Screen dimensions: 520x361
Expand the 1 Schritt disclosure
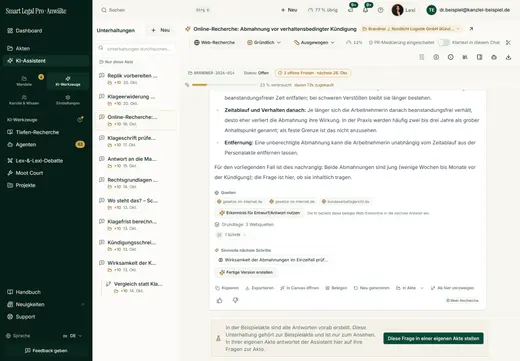tap(231, 235)
